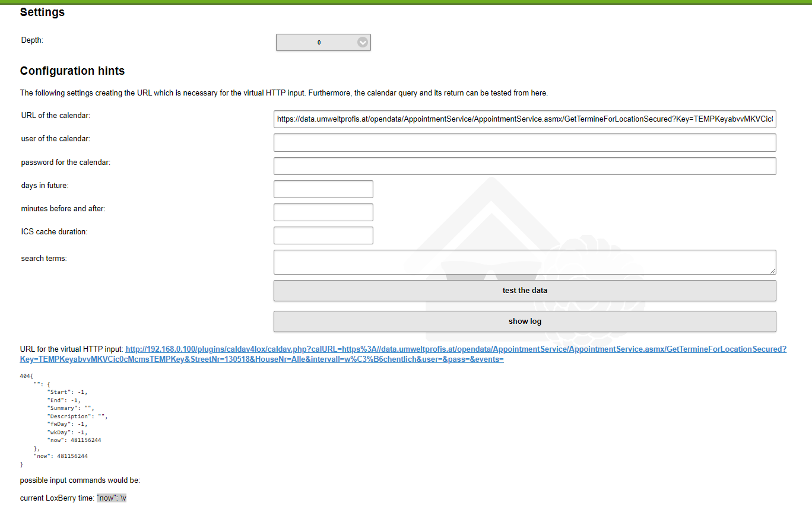This screenshot has width=812, height=519.
Task: Click the password for the calendar field
Action: 525,166
